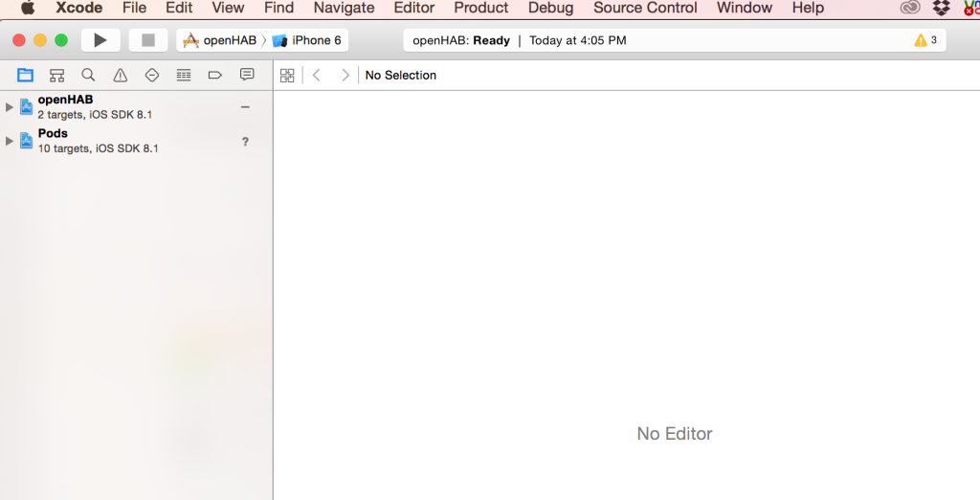Choose the iPhone 6 destination

click(307, 40)
